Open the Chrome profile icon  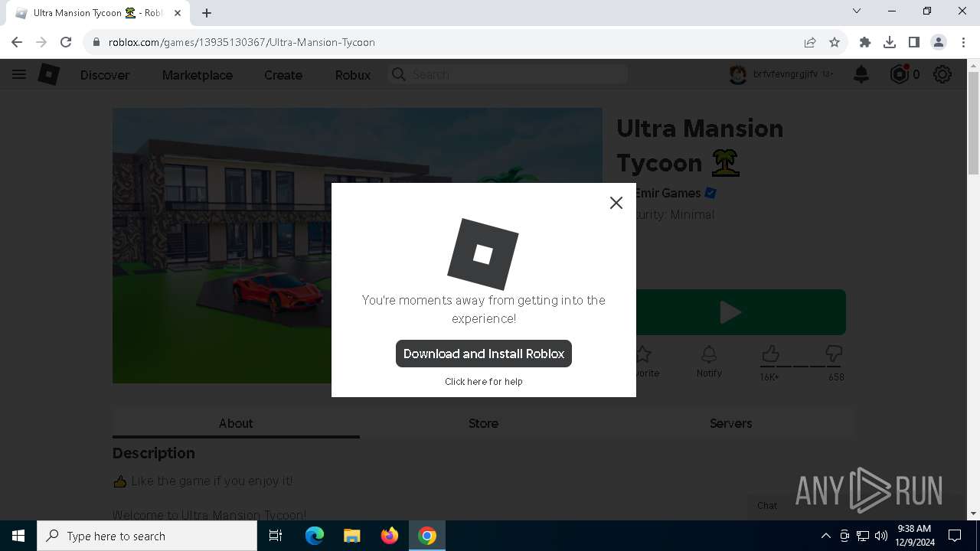click(x=939, y=42)
